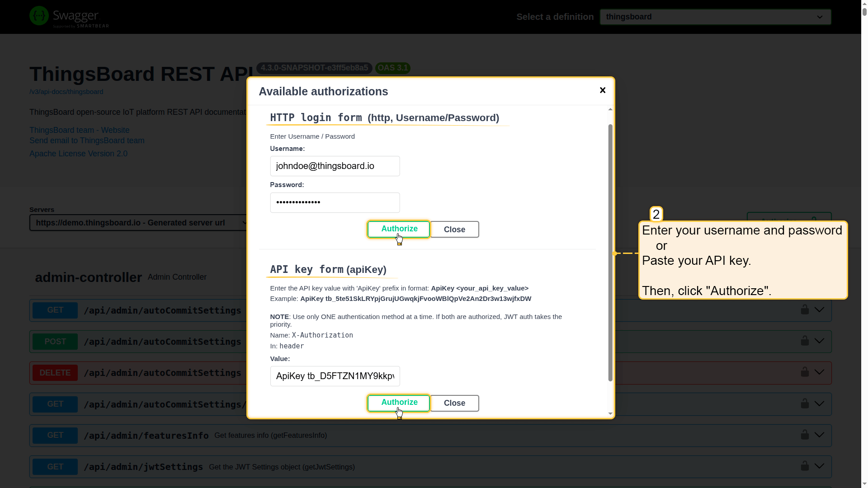Click lock icon on POST autoCommitSettings row
This screenshot has height=488, width=868.
click(x=805, y=341)
